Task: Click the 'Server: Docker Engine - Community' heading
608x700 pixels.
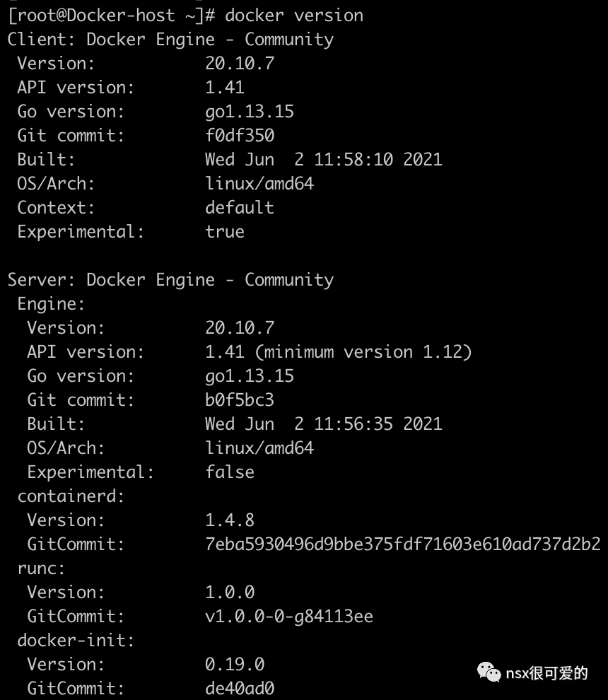Action: (x=170, y=279)
